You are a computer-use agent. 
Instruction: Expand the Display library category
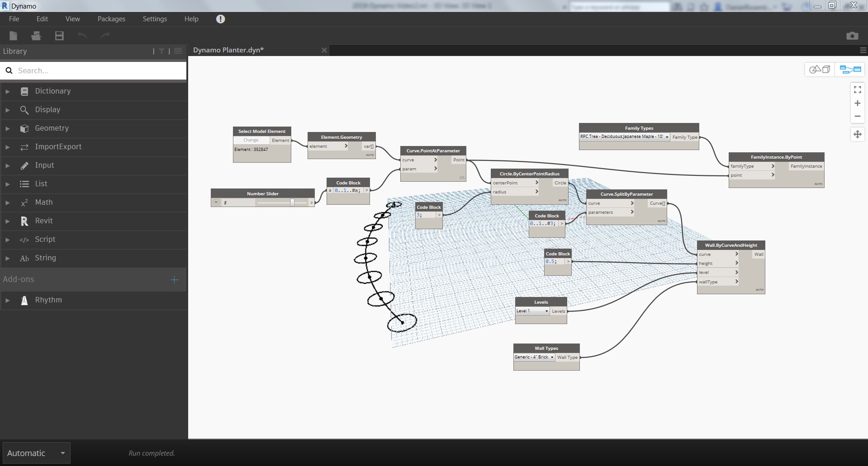click(x=7, y=110)
